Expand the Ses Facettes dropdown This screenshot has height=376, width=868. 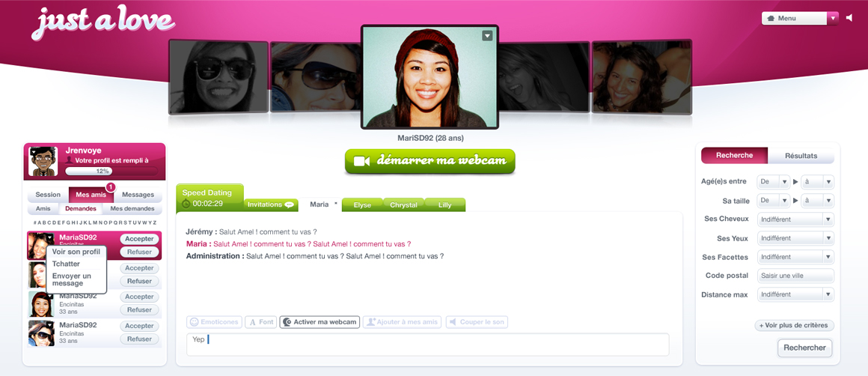pos(795,257)
